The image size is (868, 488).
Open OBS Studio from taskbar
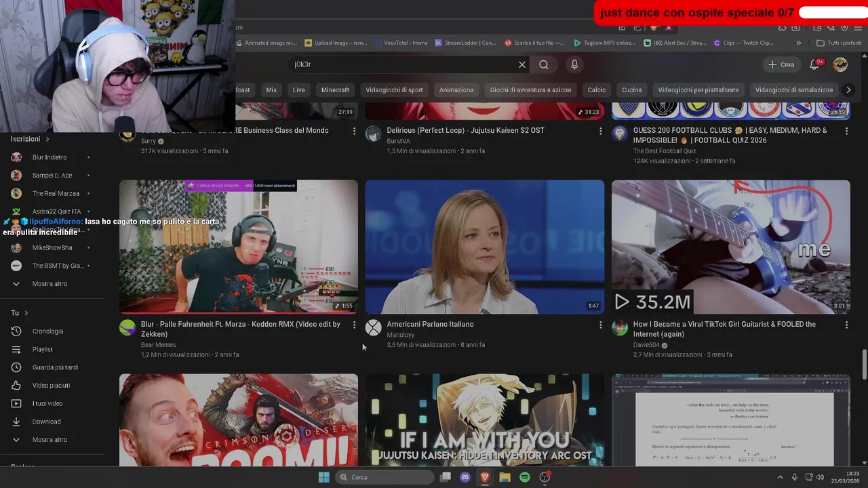coord(545,477)
